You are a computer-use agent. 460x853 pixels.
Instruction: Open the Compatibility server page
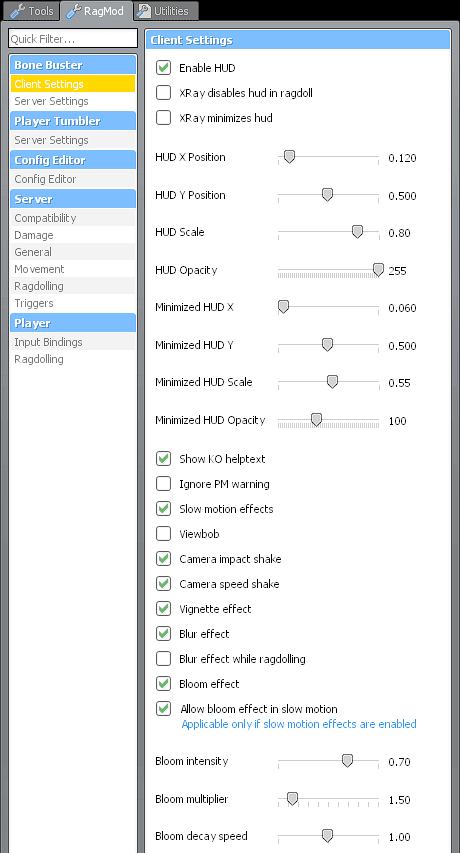73,218
